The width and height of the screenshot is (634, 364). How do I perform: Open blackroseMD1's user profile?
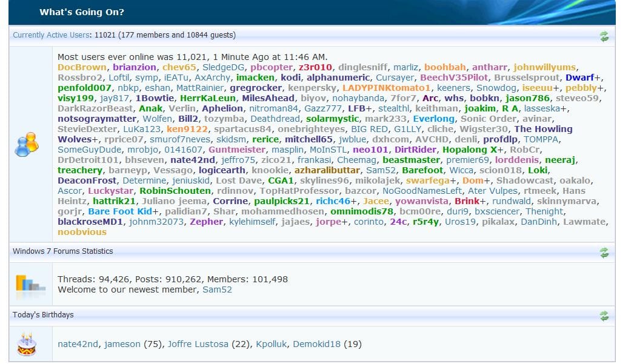tap(90, 222)
